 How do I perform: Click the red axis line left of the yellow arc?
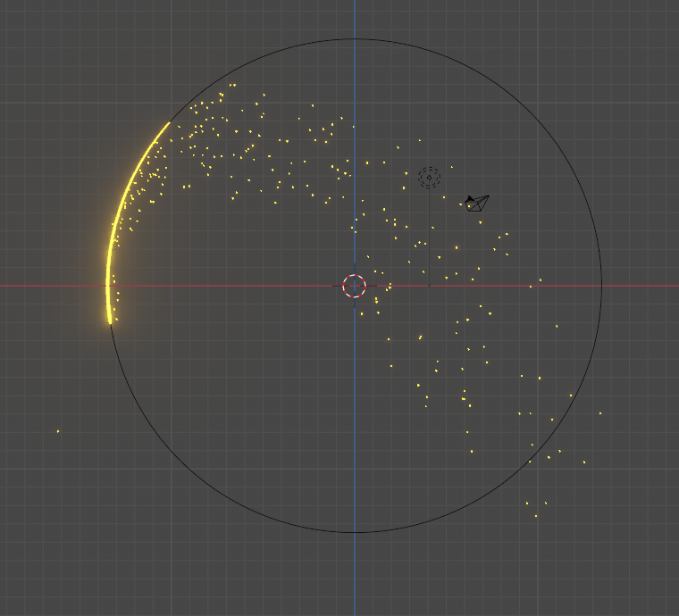(x=54, y=286)
